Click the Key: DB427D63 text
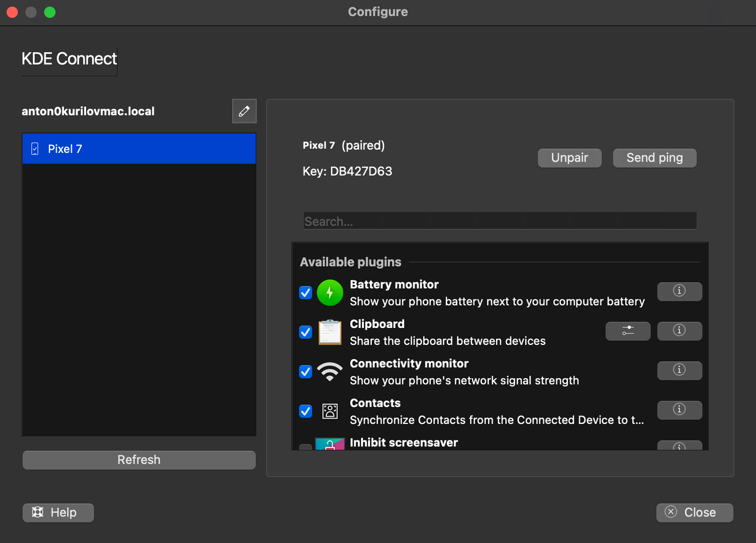The height and width of the screenshot is (543, 756). click(x=347, y=171)
